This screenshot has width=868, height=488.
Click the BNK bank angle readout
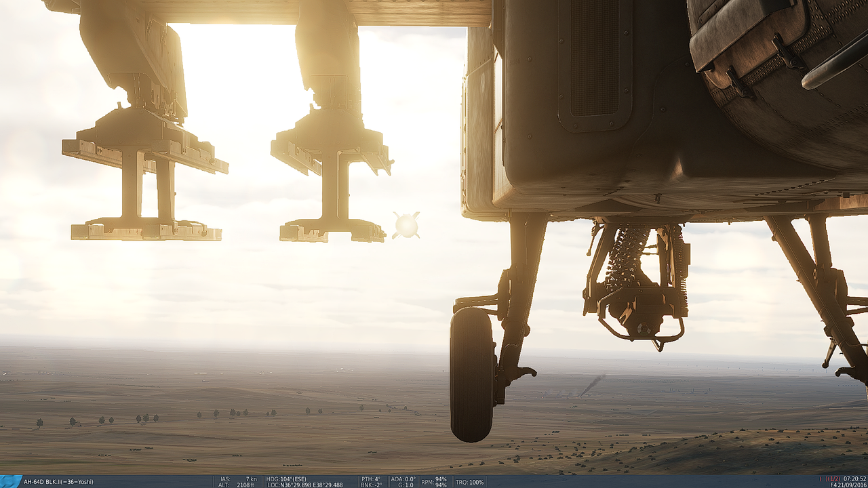[x=373, y=483]
